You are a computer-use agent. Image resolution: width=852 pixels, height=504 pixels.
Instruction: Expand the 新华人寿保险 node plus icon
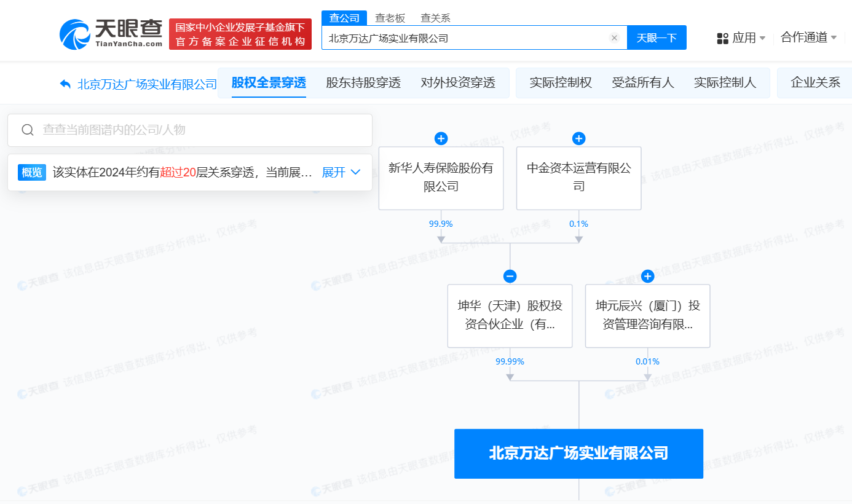pyautogui.click(x=441, y=138)
